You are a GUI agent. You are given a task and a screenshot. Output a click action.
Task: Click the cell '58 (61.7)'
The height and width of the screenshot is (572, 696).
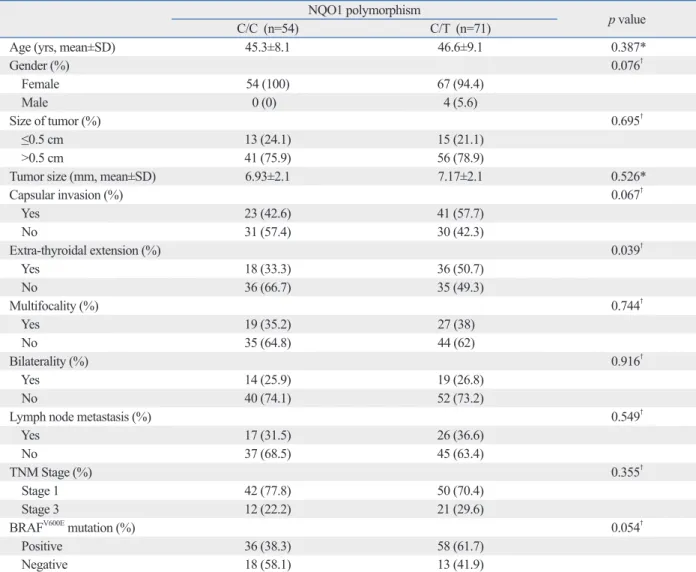pos(460,547)
